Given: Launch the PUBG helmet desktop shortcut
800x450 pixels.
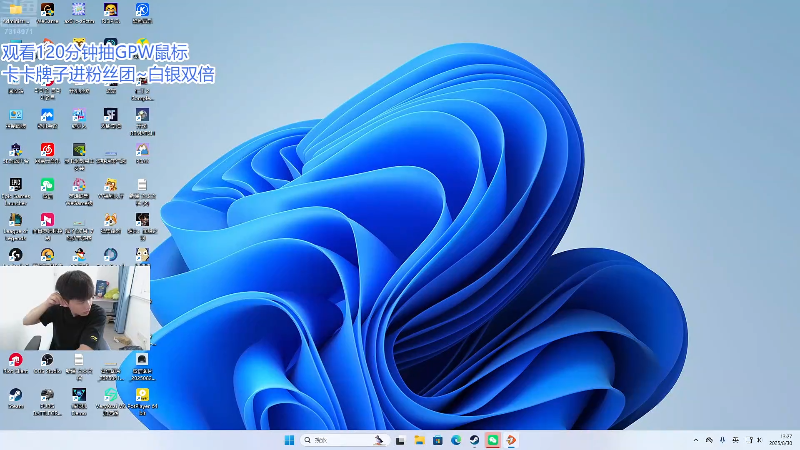Looking at the screenshot, I should point(47,394).
